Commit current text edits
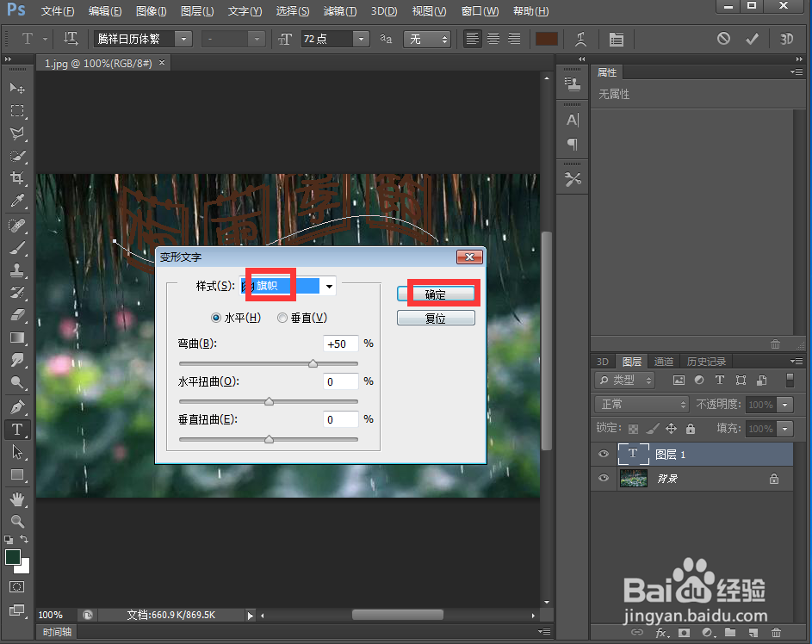The height and width of the screenshot is (644, 812). point(752,39)
